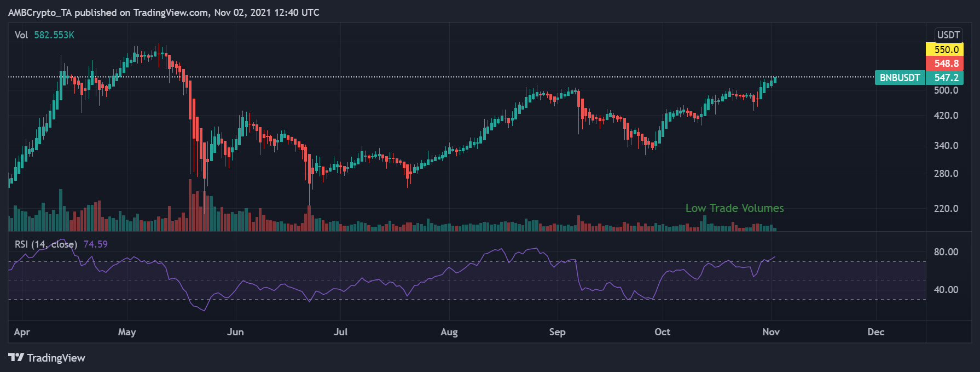This screenshot has width=980, height=372.
Task: Click the TradingView logo icon
Action: point(16,357)
